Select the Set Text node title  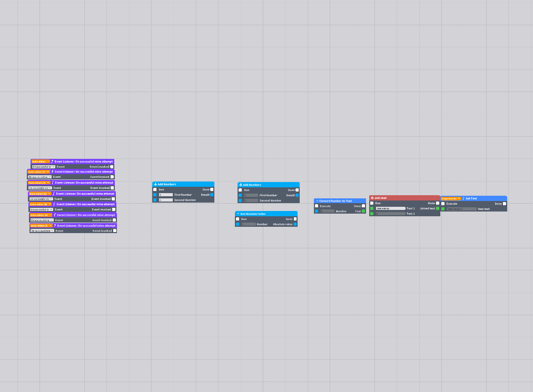(x=471, y=198)
